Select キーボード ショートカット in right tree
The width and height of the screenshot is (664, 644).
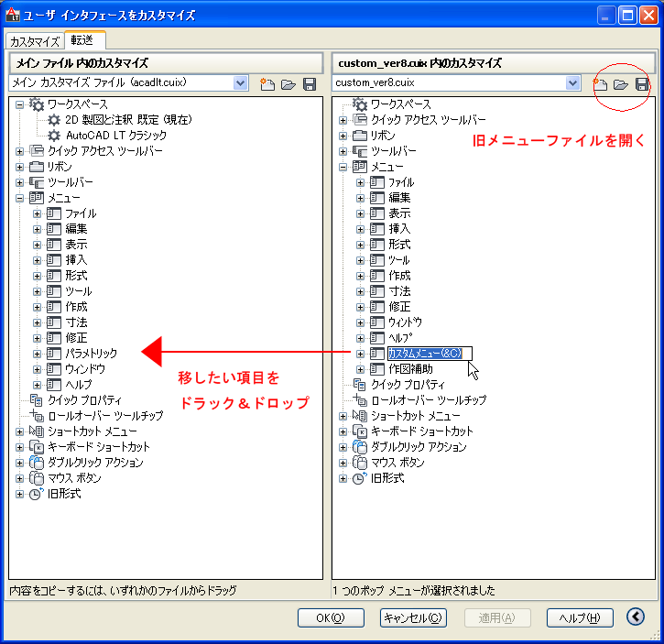tap(422, 431)
